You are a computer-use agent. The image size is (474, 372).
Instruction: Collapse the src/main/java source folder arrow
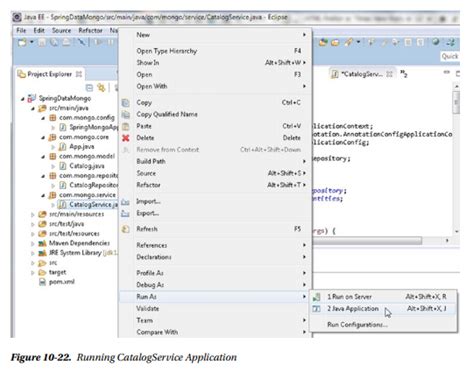click(x=33, y=109)
